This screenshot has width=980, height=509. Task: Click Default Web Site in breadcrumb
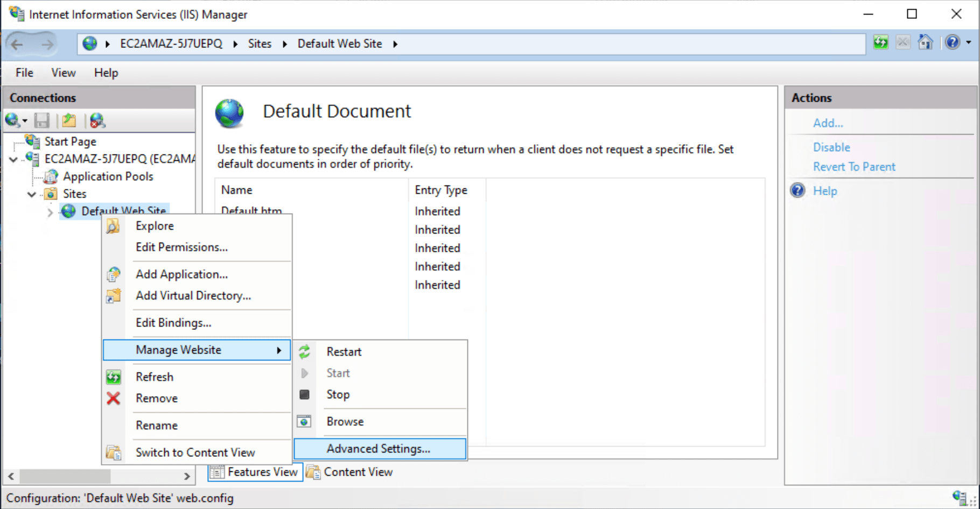[x=340, y=44]
